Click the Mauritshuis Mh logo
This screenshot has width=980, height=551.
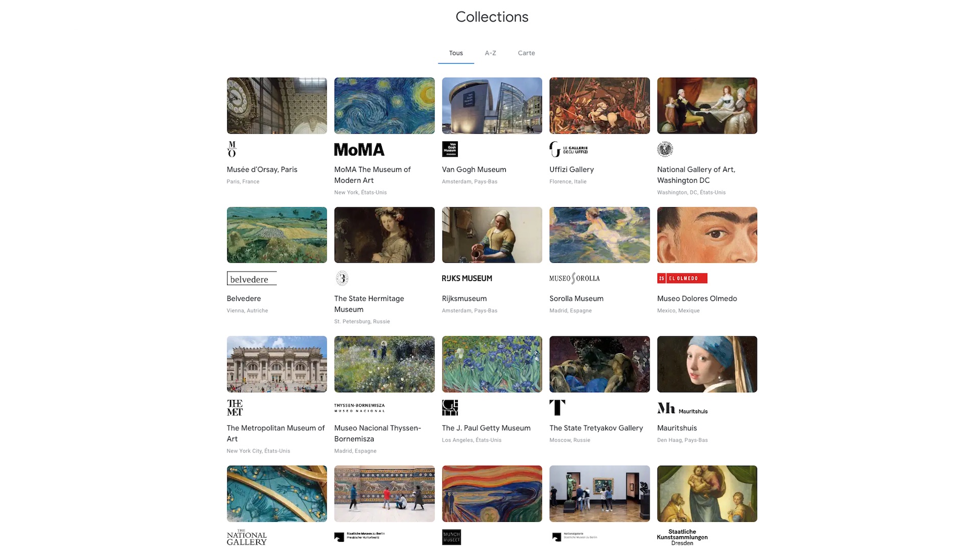tap(682, 408)
